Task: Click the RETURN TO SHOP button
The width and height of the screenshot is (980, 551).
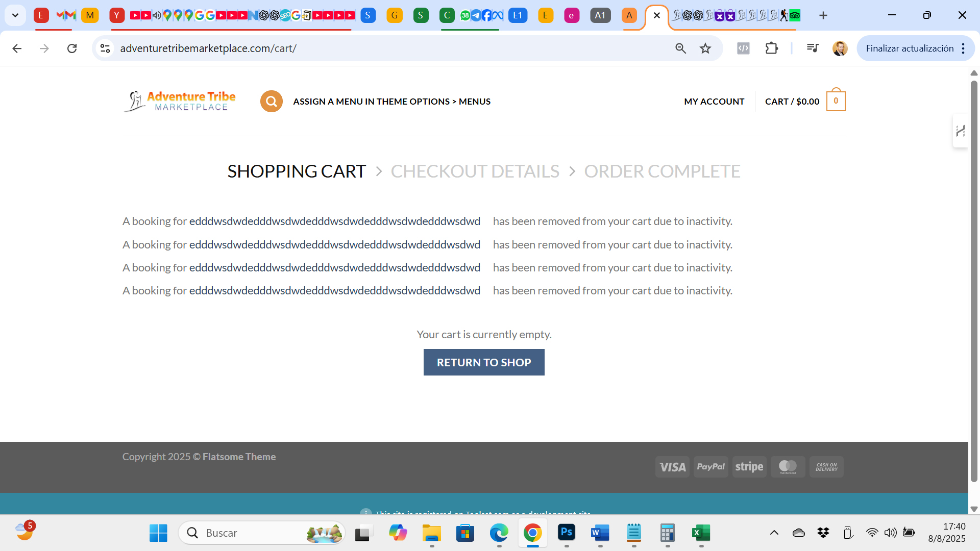Action: 483,362
